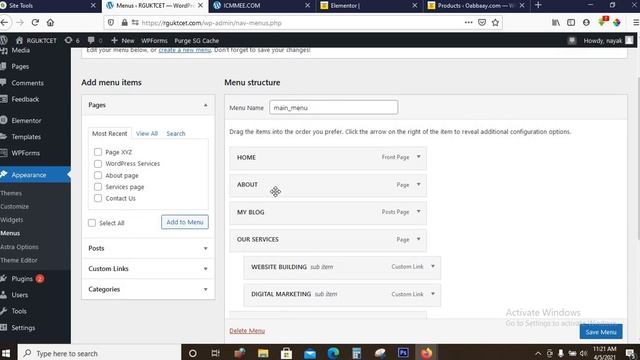
Task: Toggle the Select All checkbox
Action: 92,223
